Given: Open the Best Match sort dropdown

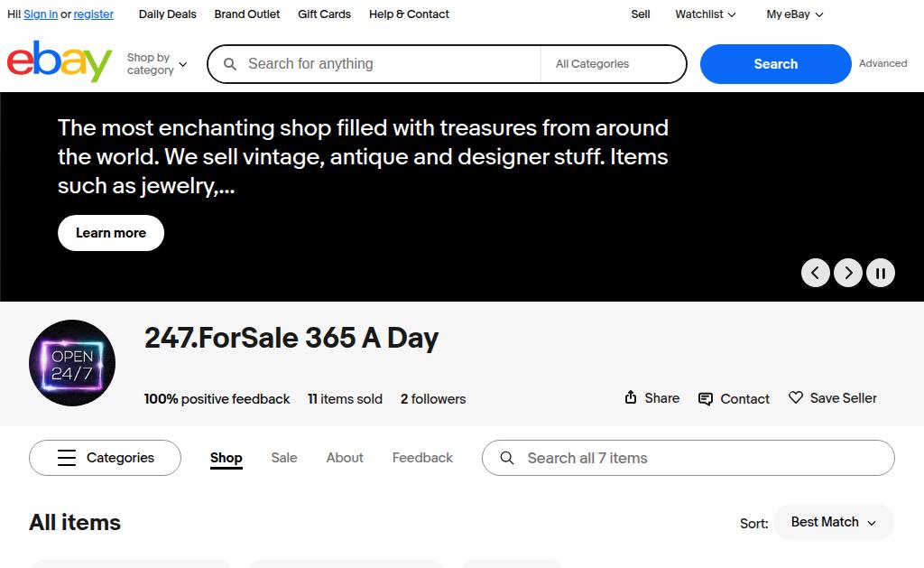Looking at the screenshot, I should pos(833,522).
